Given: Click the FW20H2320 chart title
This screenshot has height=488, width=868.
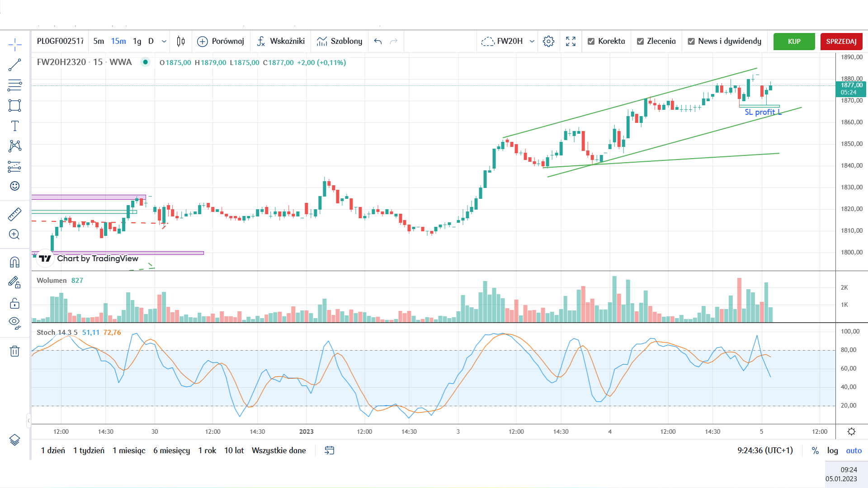Looking at the screenshot, I should point(84,62).
